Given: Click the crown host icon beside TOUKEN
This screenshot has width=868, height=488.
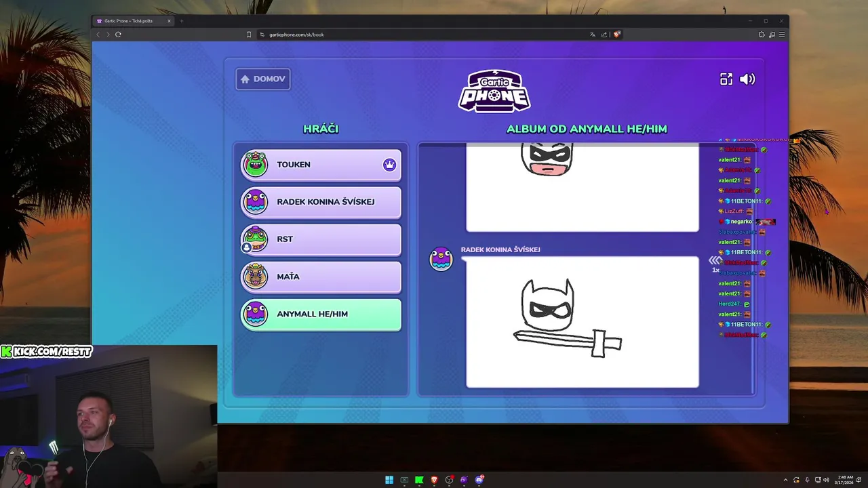Looking at the screenshot, I should coord(389,165).
